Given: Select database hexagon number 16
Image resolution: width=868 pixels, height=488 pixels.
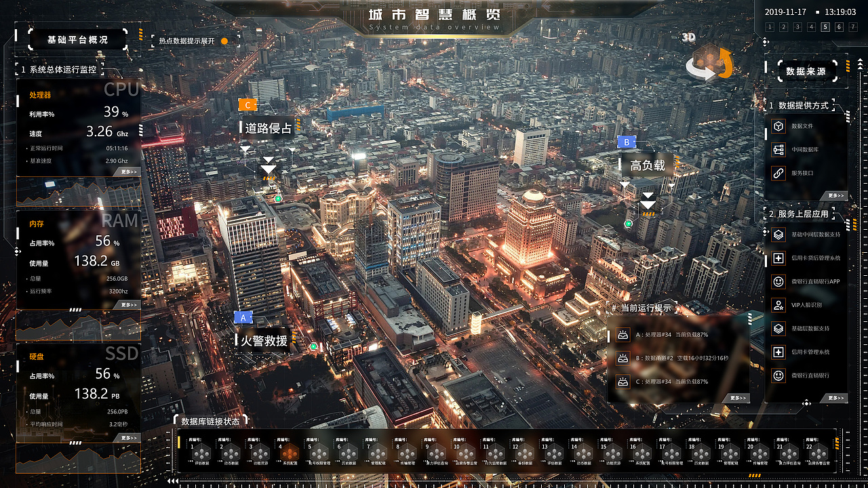Looking at the screenshot, I should point(642,453).
